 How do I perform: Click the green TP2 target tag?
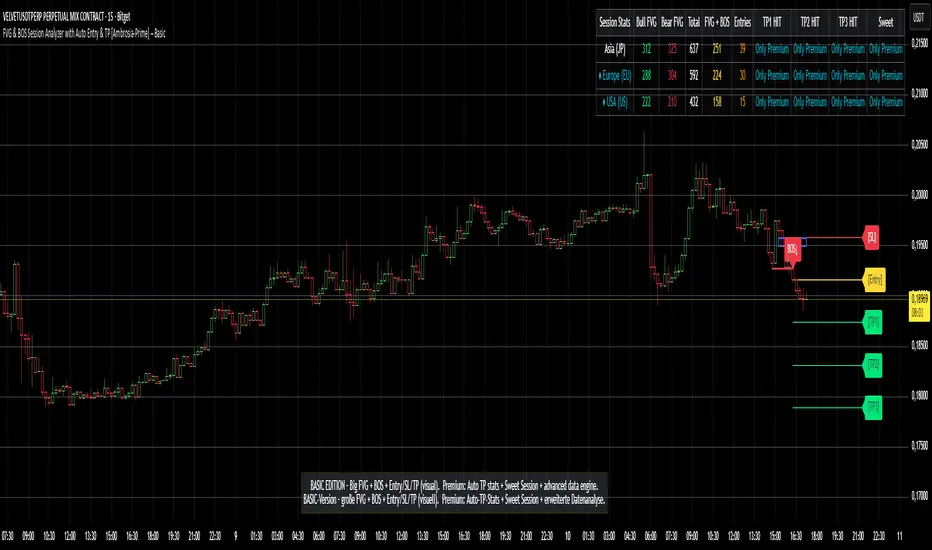point(873,365)
